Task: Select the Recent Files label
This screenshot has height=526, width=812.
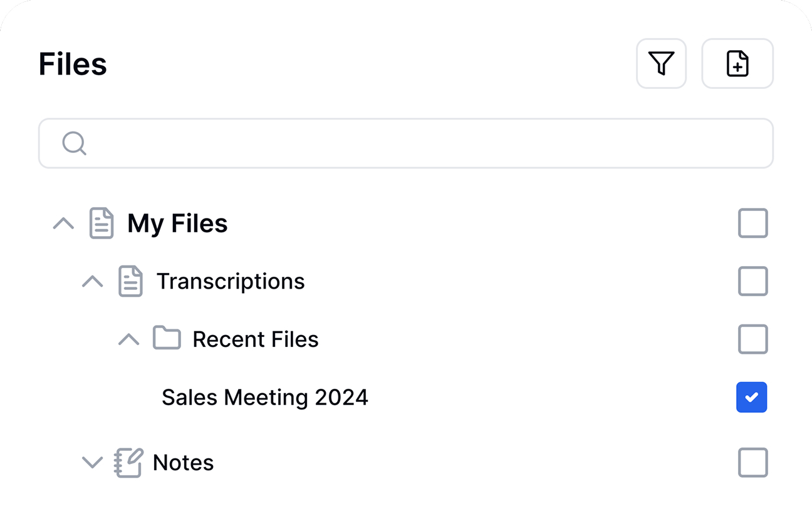Action: (255, 339)
